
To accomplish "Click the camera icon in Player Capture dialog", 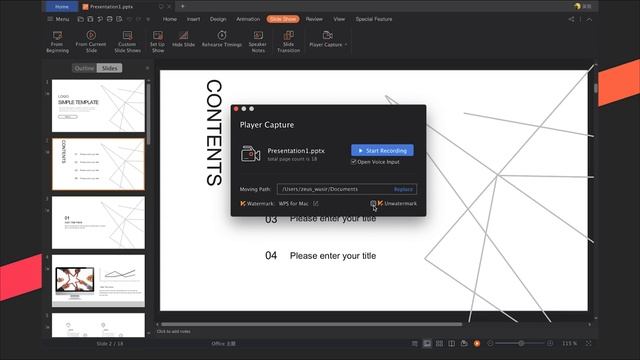I will coord(250,154).
